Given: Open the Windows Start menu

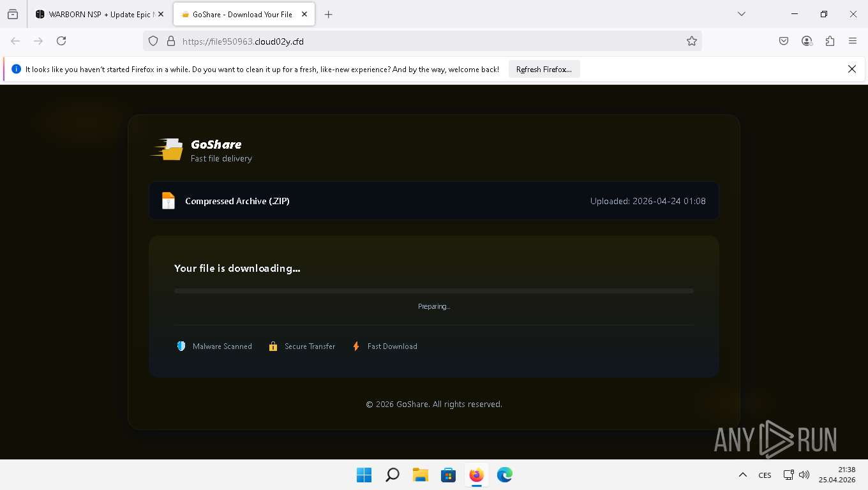Looking at the screenshot, I should click(364, 475).
